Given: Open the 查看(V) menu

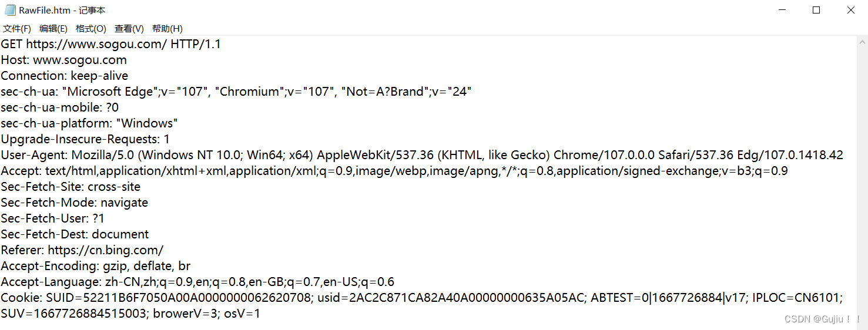Looking at the screenshot, I should point(129,28).
